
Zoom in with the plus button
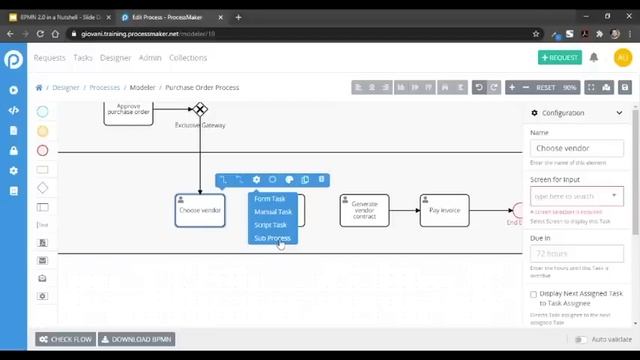click(512, 87)
